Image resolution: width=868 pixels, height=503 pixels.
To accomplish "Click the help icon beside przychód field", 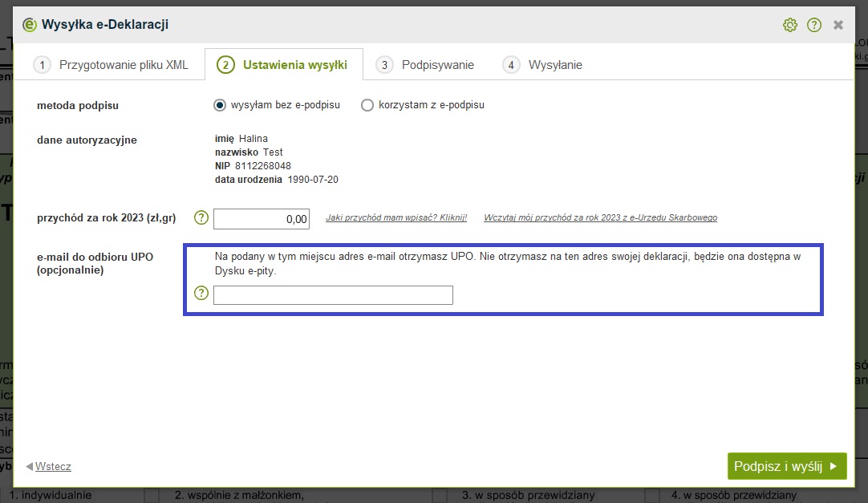I will [x=201, y=217].
